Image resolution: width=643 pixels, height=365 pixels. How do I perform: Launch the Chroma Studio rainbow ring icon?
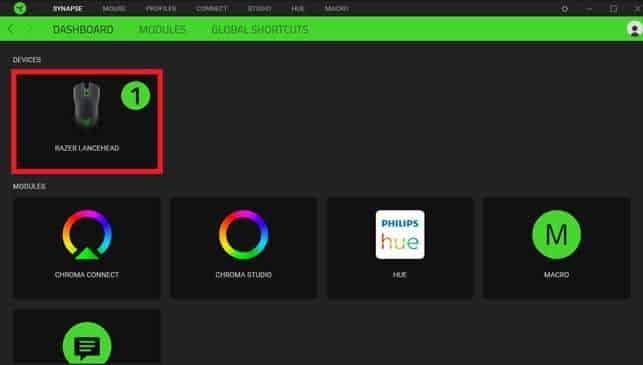pyautogui.click(x=244, y=235)
